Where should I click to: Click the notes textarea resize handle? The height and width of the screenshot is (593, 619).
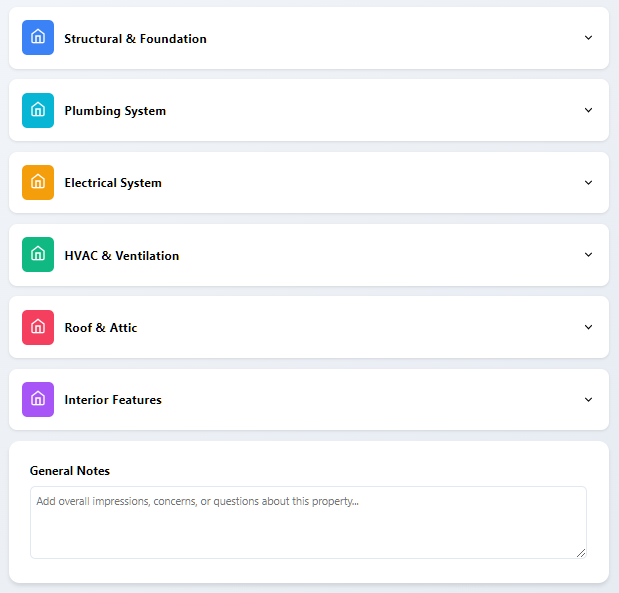(581, 552)
